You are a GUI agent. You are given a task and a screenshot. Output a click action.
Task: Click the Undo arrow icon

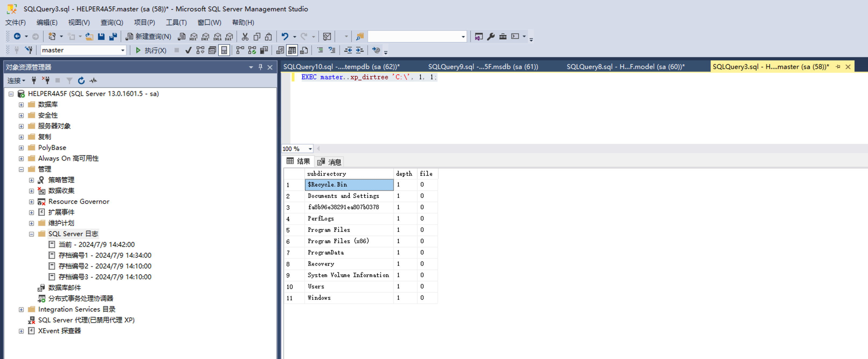click(x=285, y=36)
